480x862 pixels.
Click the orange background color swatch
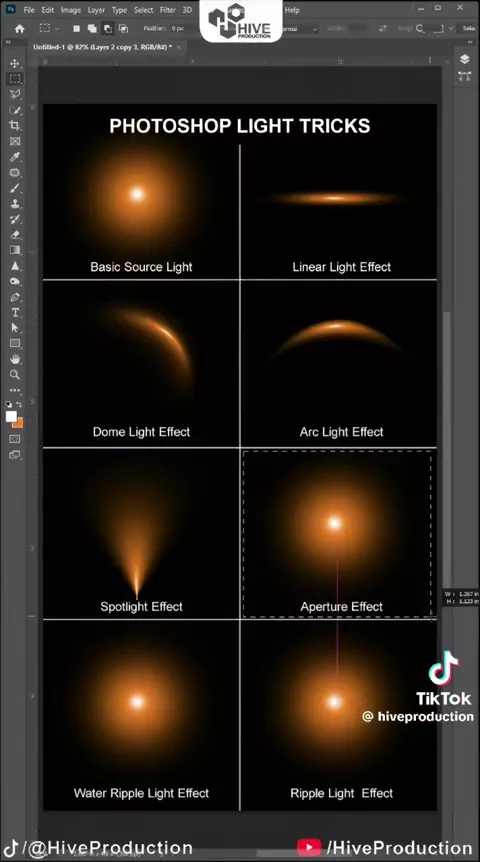(x=18, y=423)
